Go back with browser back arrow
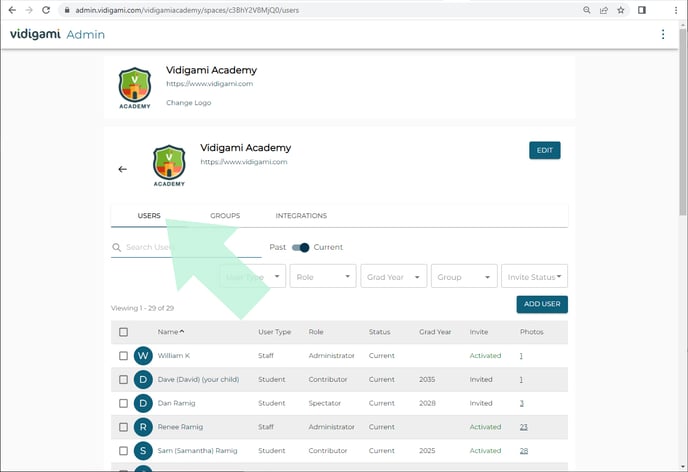Screen dimensions: 688x472 pos(12,10)
